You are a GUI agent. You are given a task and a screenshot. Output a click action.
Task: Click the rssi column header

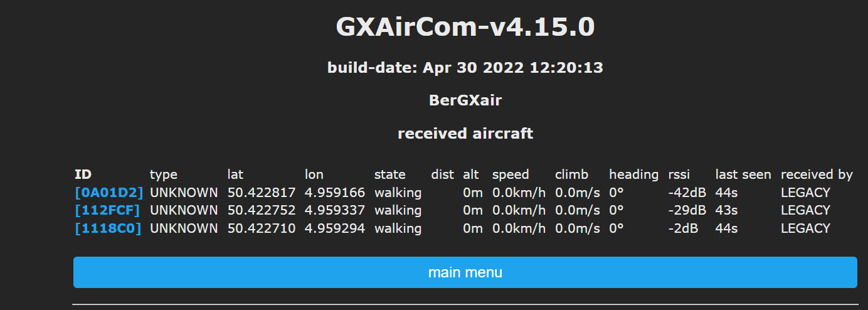[679, 174]
